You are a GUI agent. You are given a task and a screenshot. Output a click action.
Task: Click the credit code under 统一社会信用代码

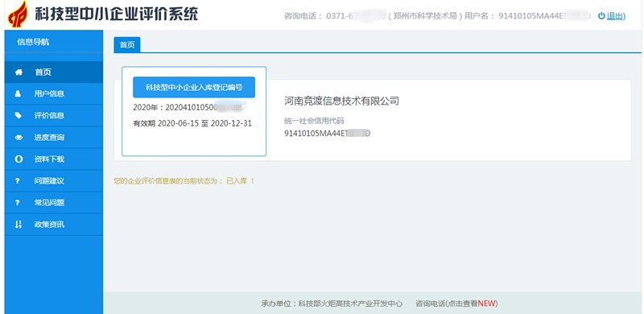[328, 134]
